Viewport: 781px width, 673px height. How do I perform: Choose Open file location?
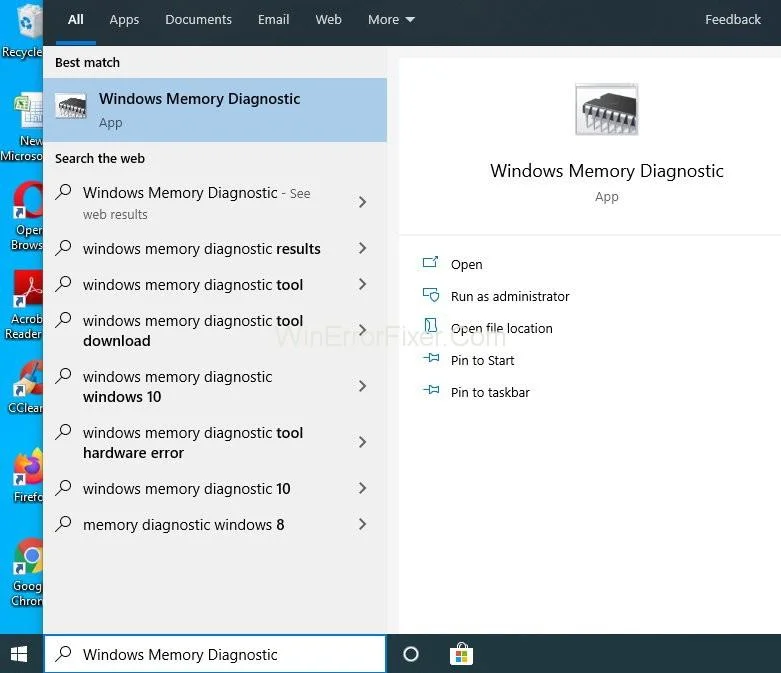pyautogui.click(x=502, y=328)
